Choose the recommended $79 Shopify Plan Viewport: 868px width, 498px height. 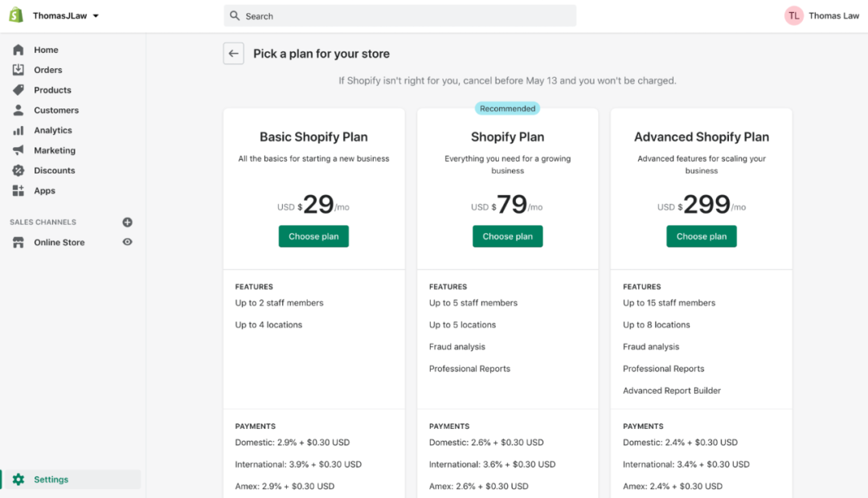pyautogui.click(x=507, y=236)
